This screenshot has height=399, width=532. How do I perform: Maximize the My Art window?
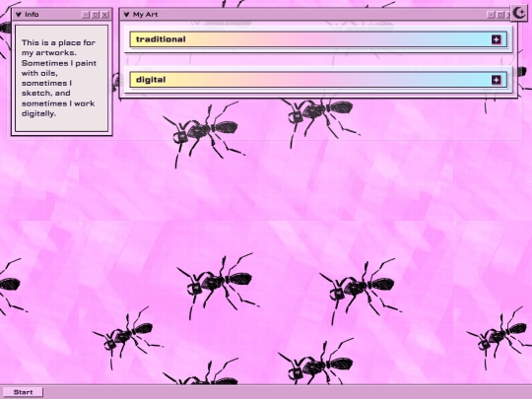point(500,15)
